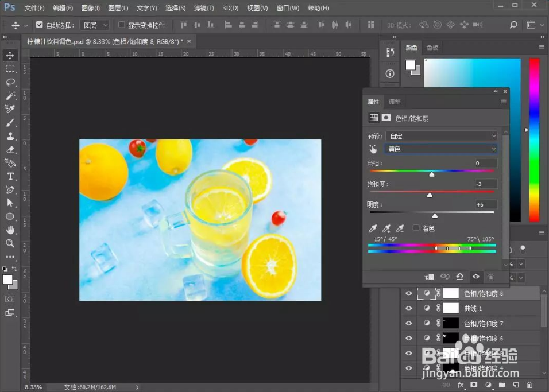Select the Eraser tool

point(10,149)
